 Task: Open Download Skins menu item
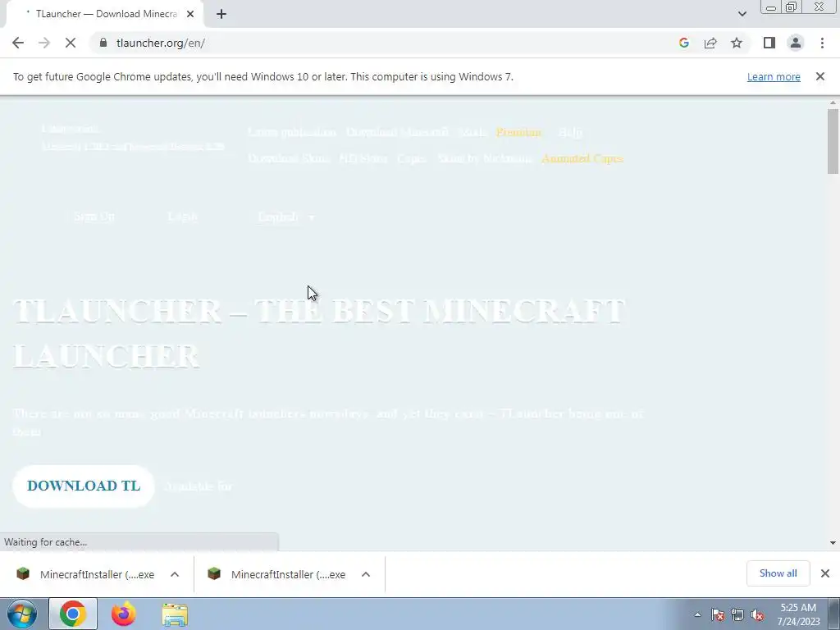point(289,158)
